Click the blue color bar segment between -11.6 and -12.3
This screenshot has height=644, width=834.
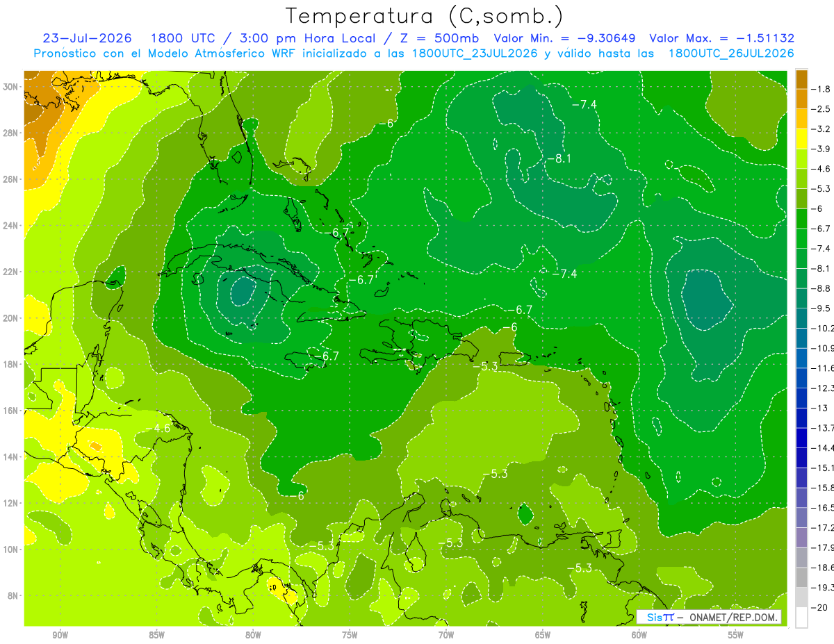point(802,378)
